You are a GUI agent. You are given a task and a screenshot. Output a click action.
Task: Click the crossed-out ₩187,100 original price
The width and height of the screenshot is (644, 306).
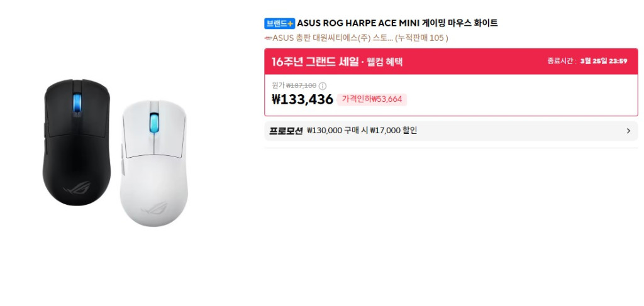301,85
